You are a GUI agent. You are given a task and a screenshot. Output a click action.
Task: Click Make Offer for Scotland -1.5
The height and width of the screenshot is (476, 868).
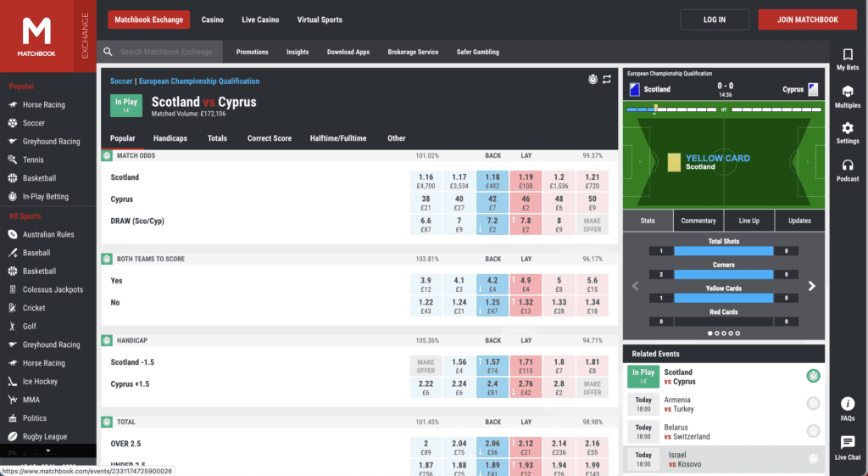(x=426, y=366)
